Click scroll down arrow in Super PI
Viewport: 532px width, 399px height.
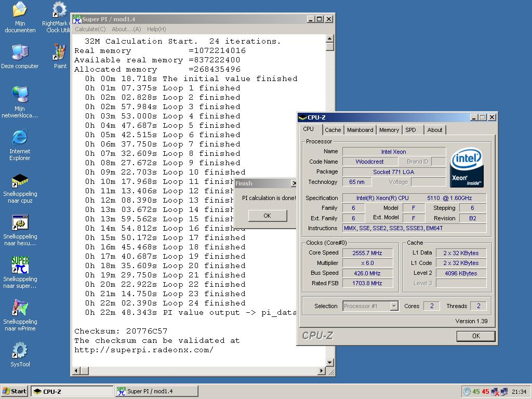coord(329,362)
